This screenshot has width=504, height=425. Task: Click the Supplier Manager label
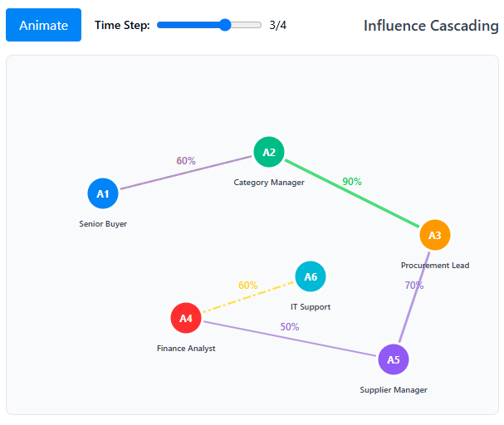(x=394, y=390)
